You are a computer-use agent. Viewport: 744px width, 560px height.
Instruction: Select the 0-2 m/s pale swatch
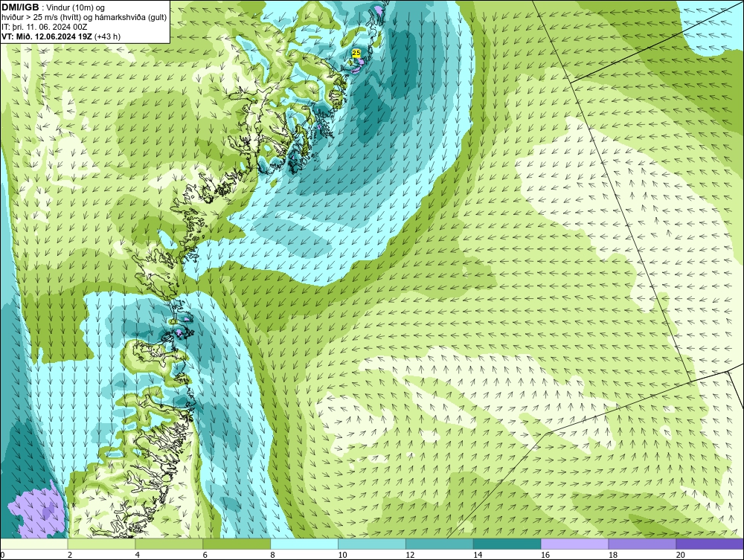[34, 544]
